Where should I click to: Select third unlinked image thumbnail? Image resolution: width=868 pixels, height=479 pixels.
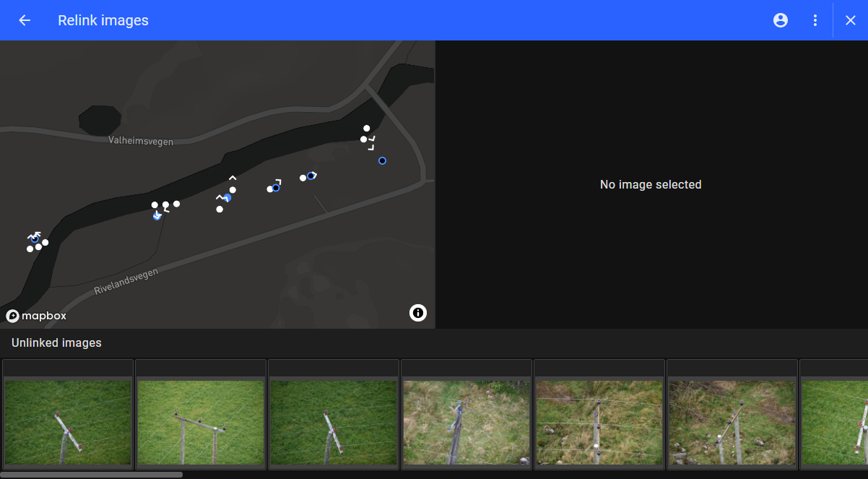point(334,422)
